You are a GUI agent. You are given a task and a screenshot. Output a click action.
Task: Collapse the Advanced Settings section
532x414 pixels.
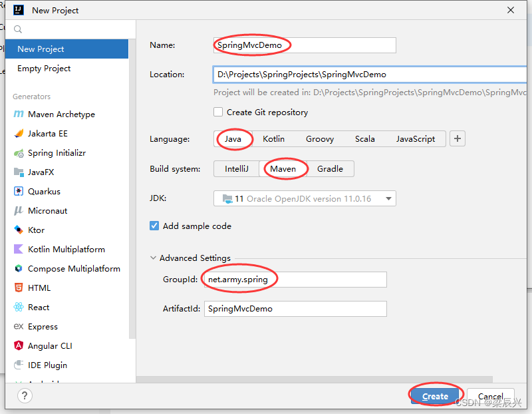154,258
